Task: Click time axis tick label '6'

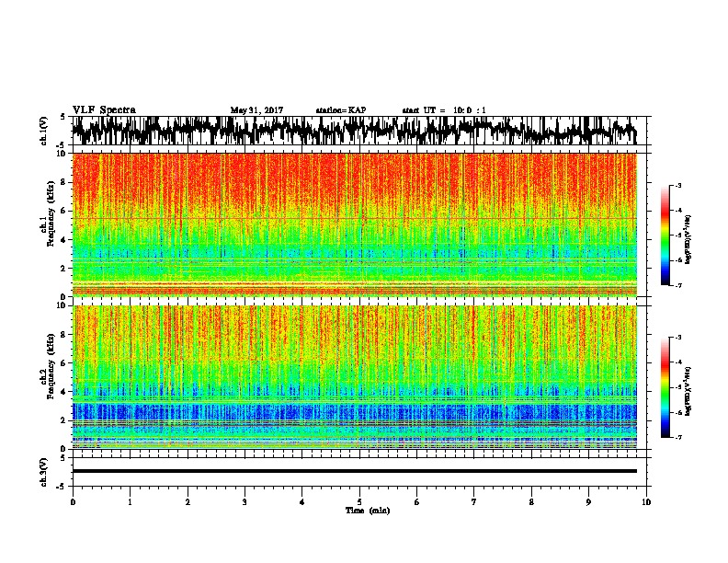Action: click(x=416, y=502)
